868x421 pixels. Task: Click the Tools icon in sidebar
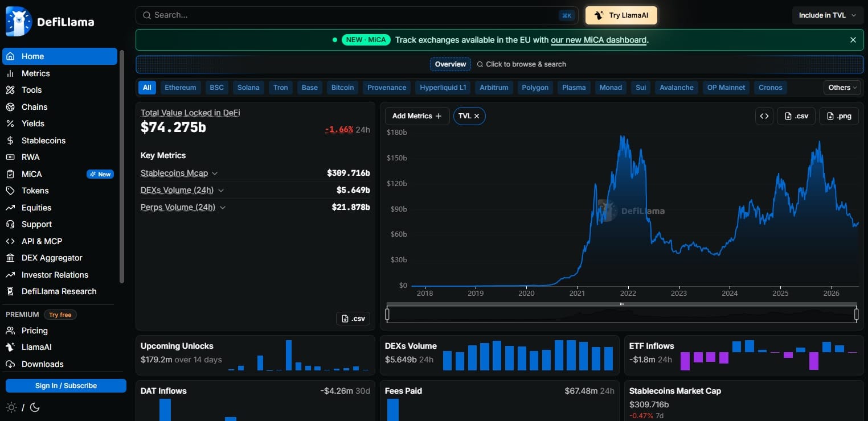click(x=10, y=90)
